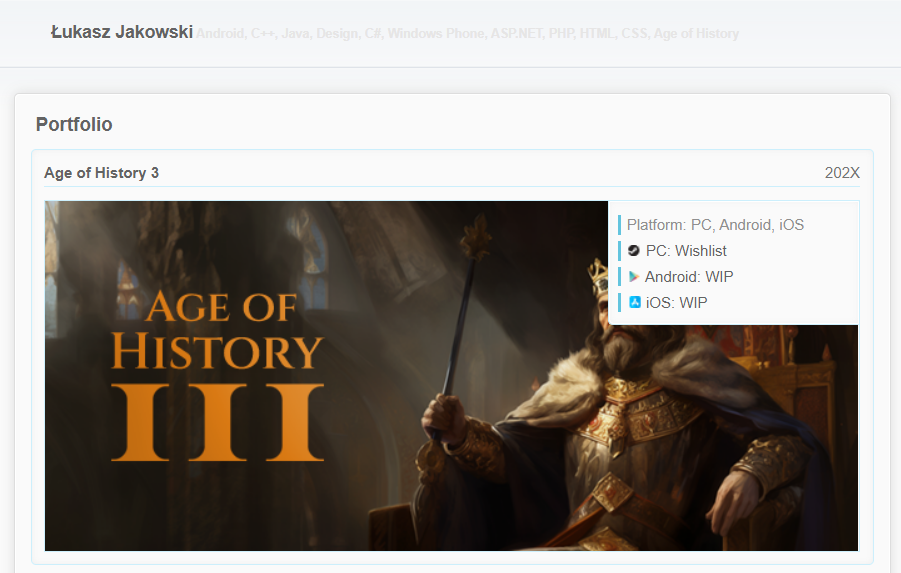Select the Age of History 3 project title
The image size is (901, 573).
tap(102, 173)
